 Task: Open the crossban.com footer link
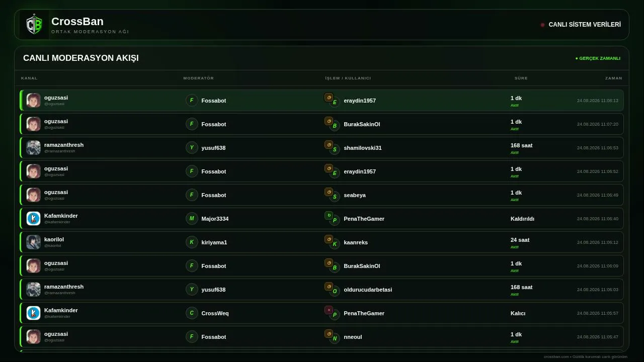(556, 356)
